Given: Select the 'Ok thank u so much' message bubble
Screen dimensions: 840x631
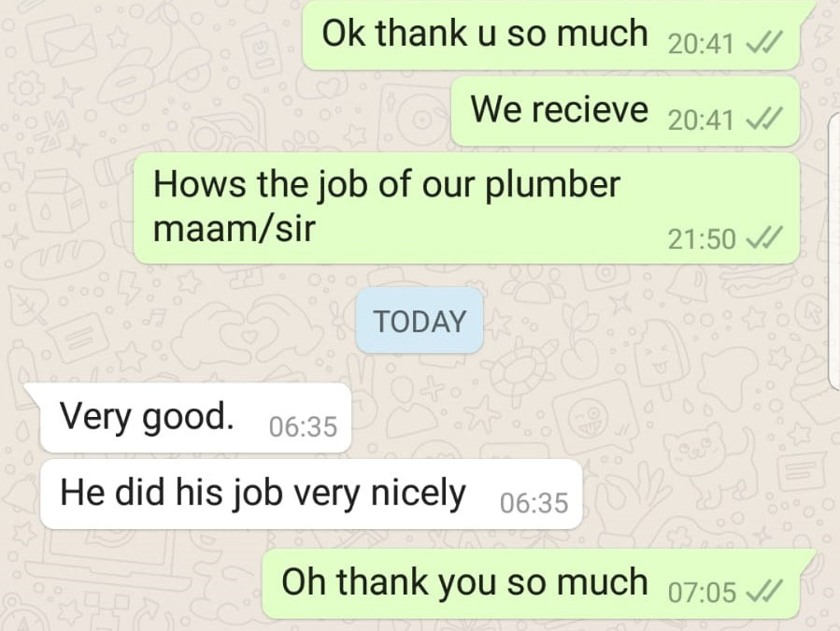Looking at the screenshot, I should click(x=552, y=35).
